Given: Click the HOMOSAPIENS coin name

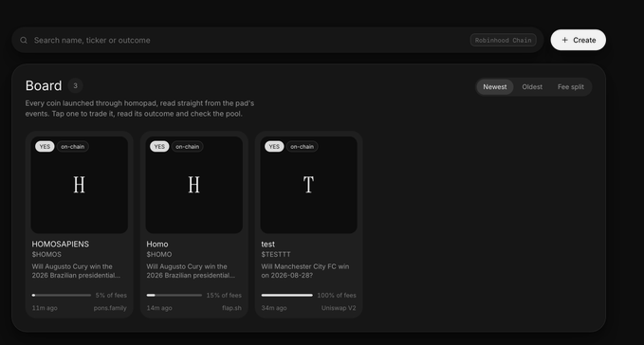Looking at the screenshot, I should (x=61, y=245).
